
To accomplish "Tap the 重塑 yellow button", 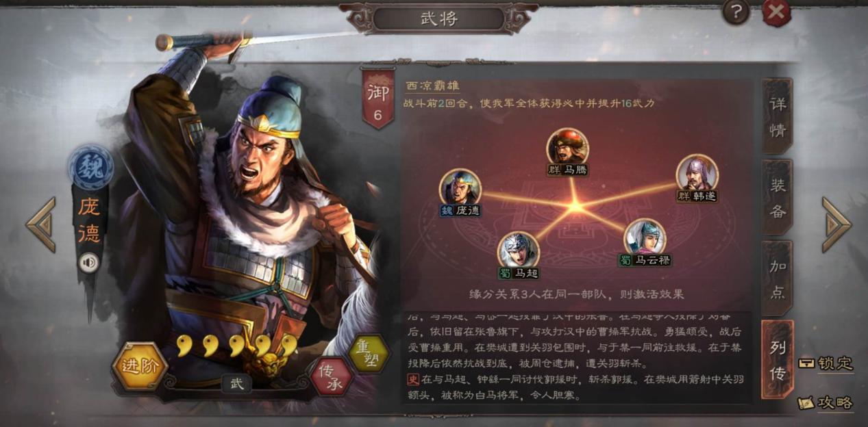I will click(x=369, y=353).
